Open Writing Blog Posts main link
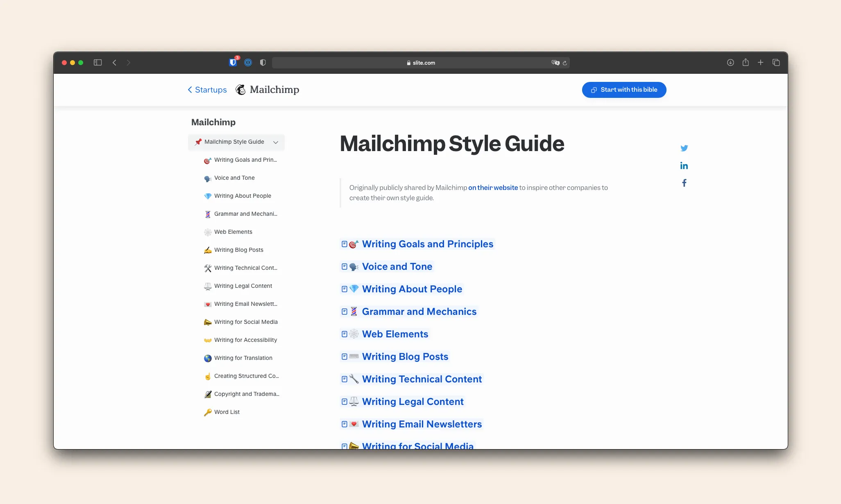Screen dimensions: 841x504 [x=405, y=357]
